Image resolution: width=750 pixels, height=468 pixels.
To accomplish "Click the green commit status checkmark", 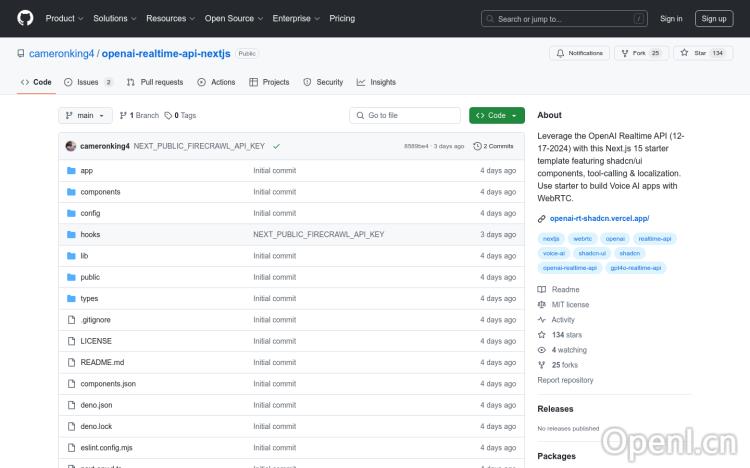I will 276,146.
